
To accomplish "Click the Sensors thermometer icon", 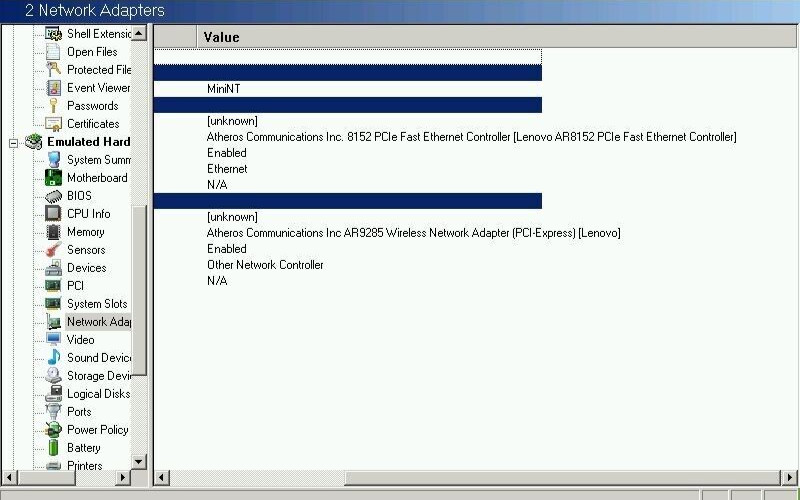I will click(53, 249).
